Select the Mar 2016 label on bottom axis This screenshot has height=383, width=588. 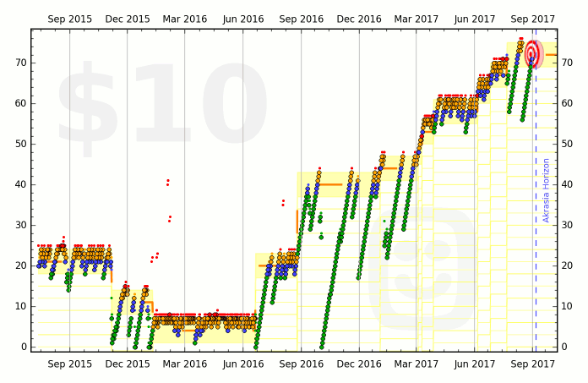coord(184,364)
